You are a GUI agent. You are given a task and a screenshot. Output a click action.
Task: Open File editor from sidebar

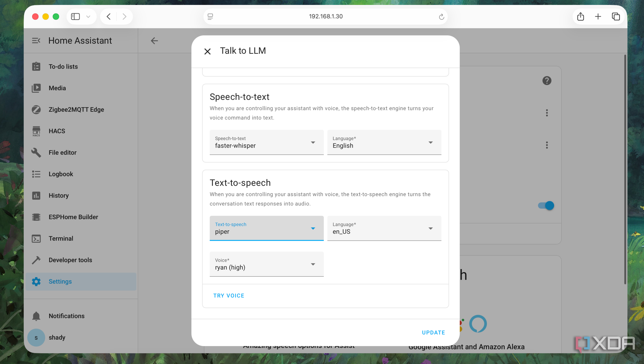point(81,153)
